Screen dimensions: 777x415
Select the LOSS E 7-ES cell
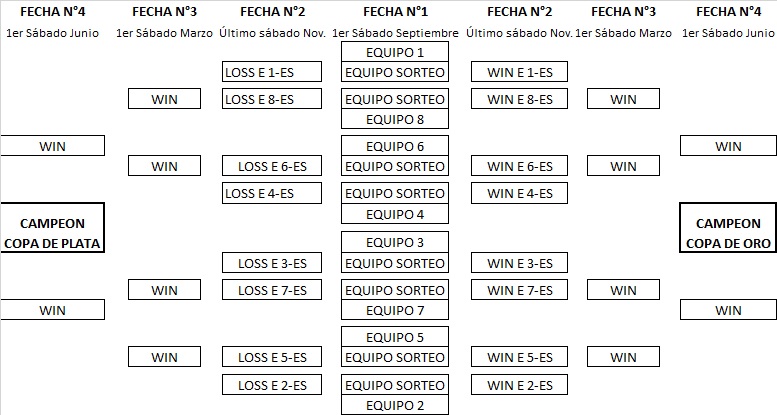click(x=272, y=290)
